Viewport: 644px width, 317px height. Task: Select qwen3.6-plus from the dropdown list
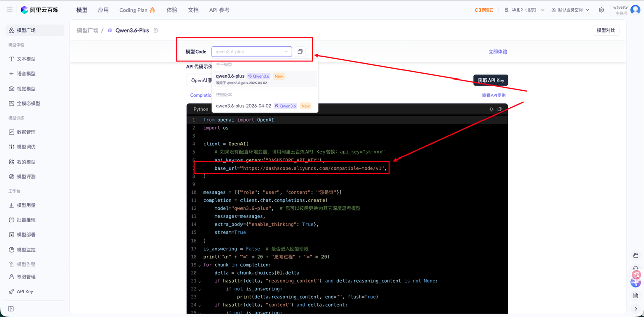coord(265,79)
